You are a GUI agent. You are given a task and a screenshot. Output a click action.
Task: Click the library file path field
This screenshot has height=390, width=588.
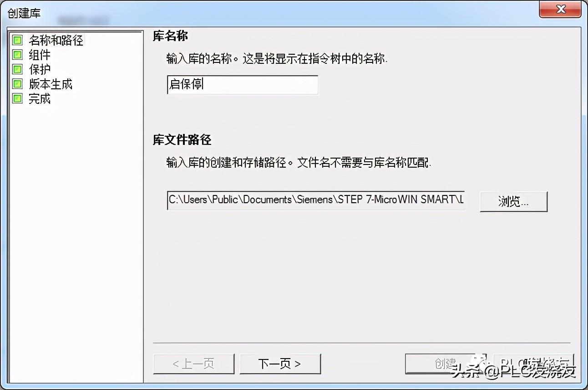click(316, 200)
